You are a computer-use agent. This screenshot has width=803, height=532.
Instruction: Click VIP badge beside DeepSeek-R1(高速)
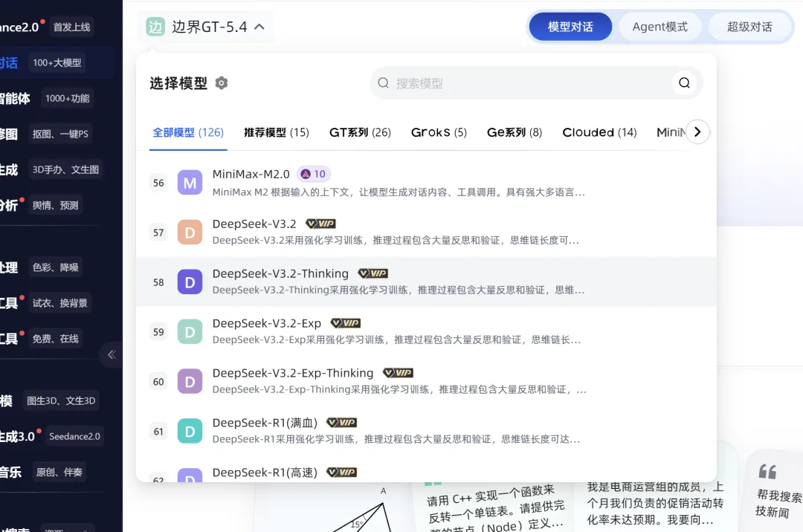tap(341, 472)
